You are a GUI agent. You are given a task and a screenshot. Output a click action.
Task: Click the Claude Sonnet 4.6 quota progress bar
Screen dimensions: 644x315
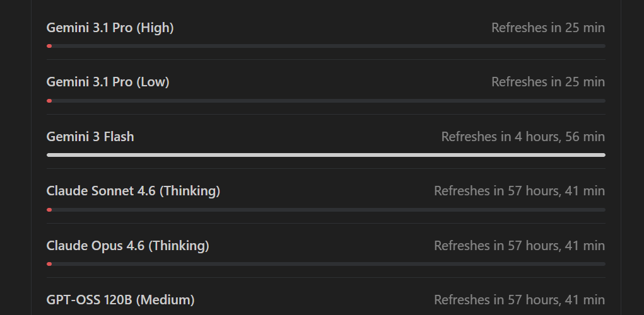coord(325,210)
